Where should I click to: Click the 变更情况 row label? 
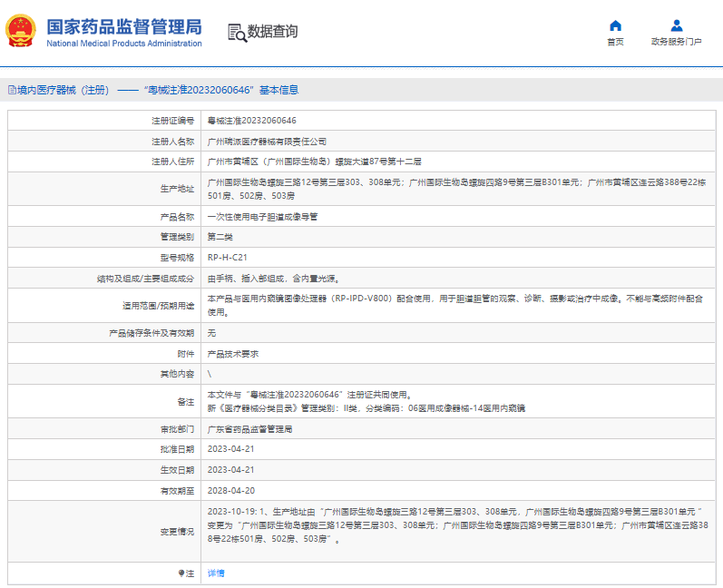coord(177,532)
